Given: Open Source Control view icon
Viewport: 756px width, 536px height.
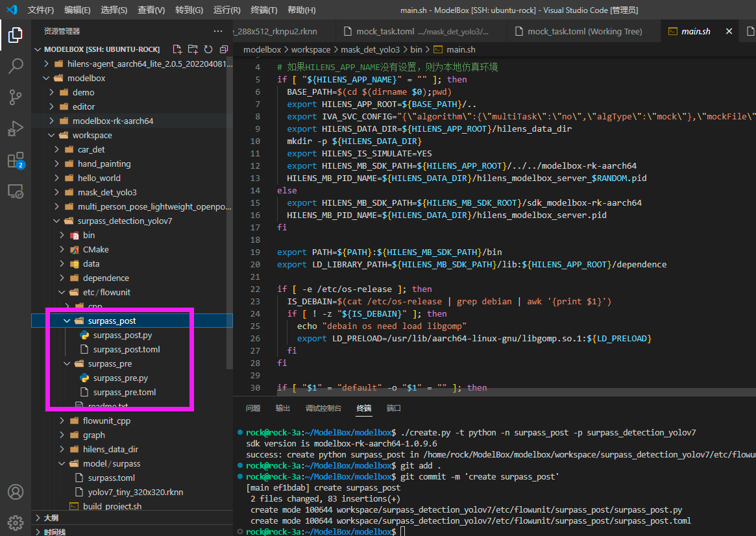Looking at the screenshot, I should coord(16,97).
